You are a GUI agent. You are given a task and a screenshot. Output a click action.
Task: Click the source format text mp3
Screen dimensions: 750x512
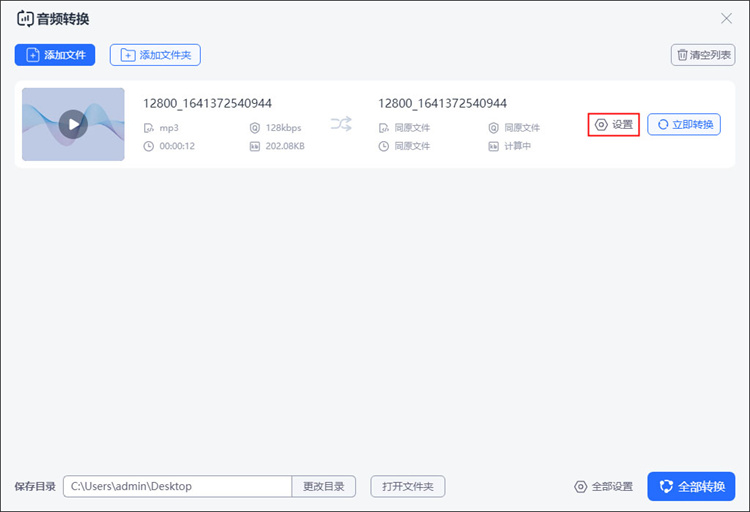tap(169, 128)
